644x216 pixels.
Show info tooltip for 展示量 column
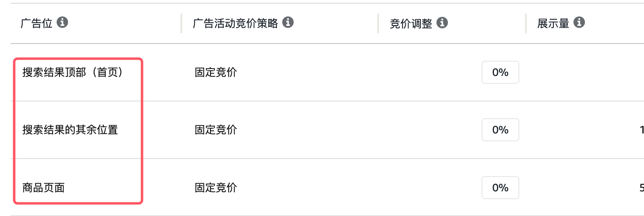pyautogui.click(x=579, y=22)
